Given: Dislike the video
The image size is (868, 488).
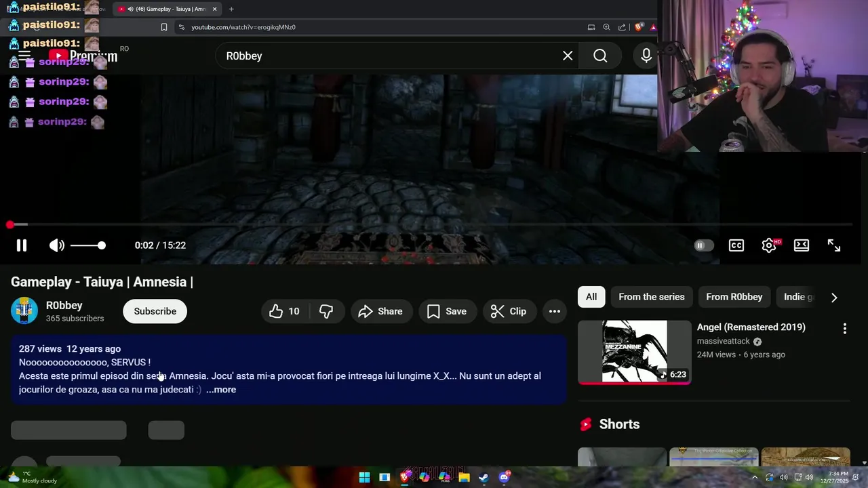Looking at the screenshot, I should click(326, 311).
